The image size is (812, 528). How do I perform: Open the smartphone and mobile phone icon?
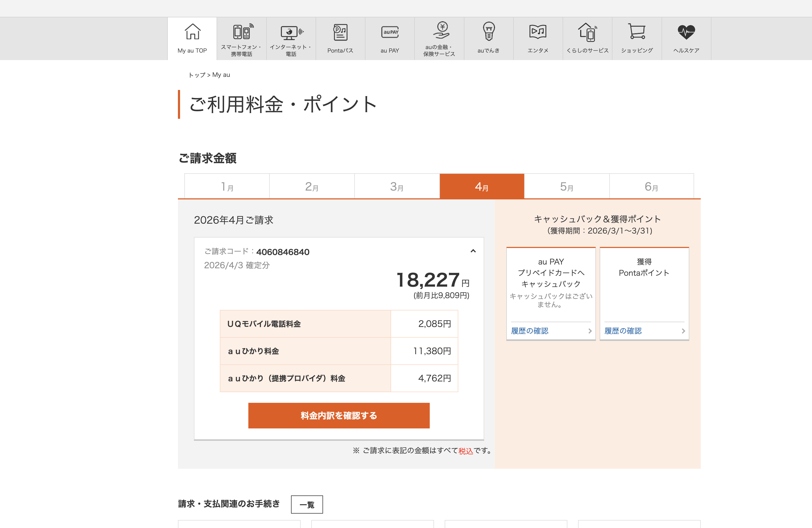(243, 31)
